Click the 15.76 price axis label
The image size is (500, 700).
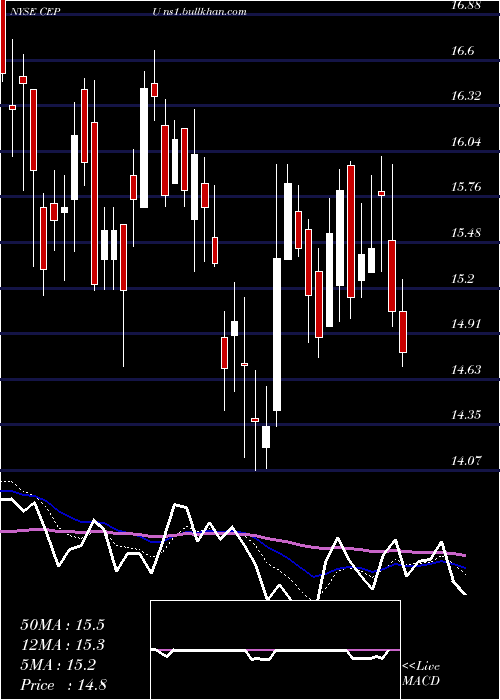465,187
